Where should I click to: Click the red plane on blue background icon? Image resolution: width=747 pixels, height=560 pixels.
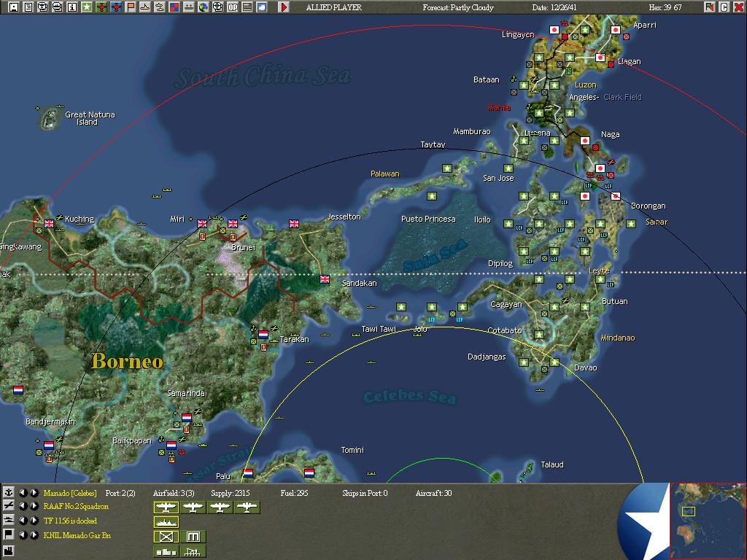pyautogui.click(x=116, y=7)
